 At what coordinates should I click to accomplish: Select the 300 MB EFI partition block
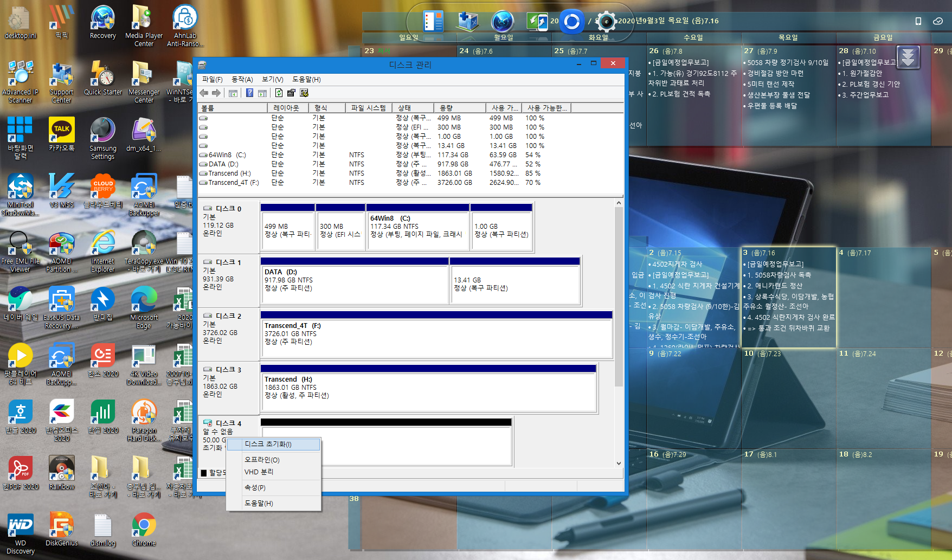click(x=340, y=227)
